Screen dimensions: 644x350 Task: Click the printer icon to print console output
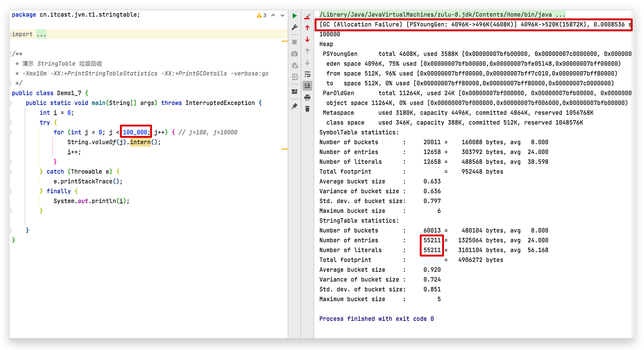point(307,97)
